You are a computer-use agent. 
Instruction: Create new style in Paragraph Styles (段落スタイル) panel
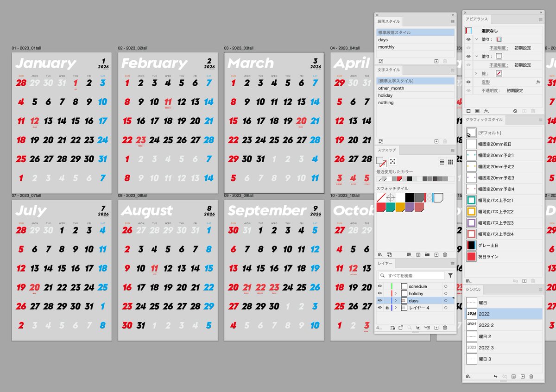pyautogui.click(x=436, y=61)
